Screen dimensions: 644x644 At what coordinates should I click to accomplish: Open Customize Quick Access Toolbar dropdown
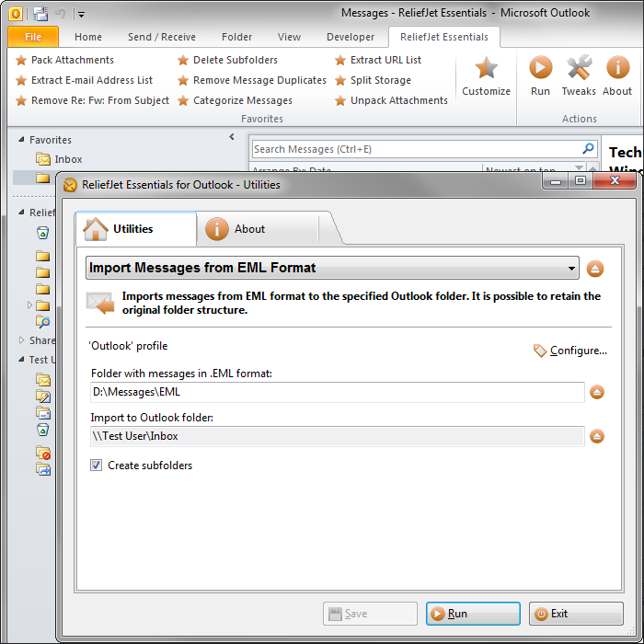click(81, 15)
